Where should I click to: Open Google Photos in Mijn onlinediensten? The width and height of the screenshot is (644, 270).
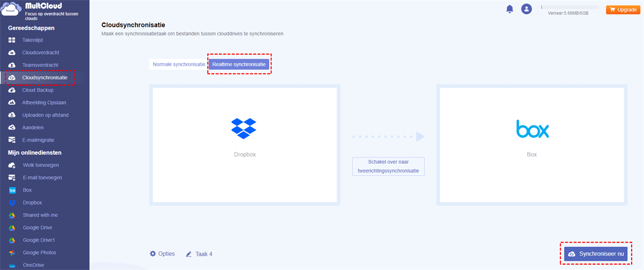click(40, 252)
